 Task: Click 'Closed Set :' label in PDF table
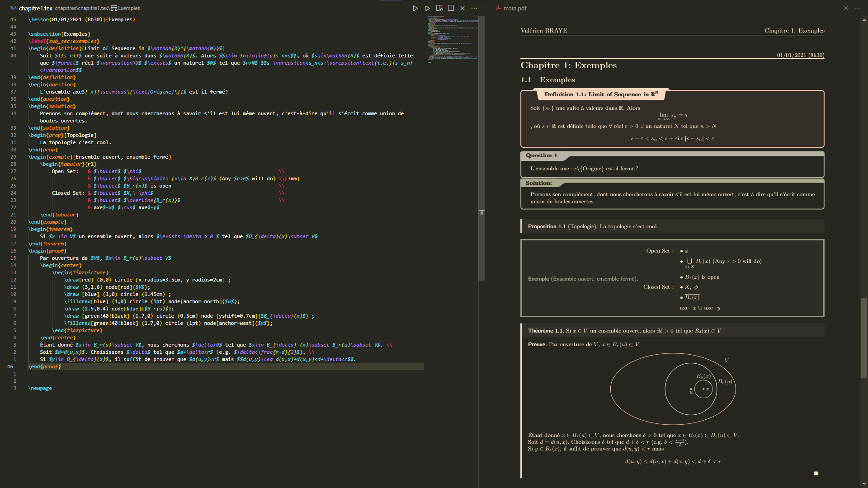point(658,287)
